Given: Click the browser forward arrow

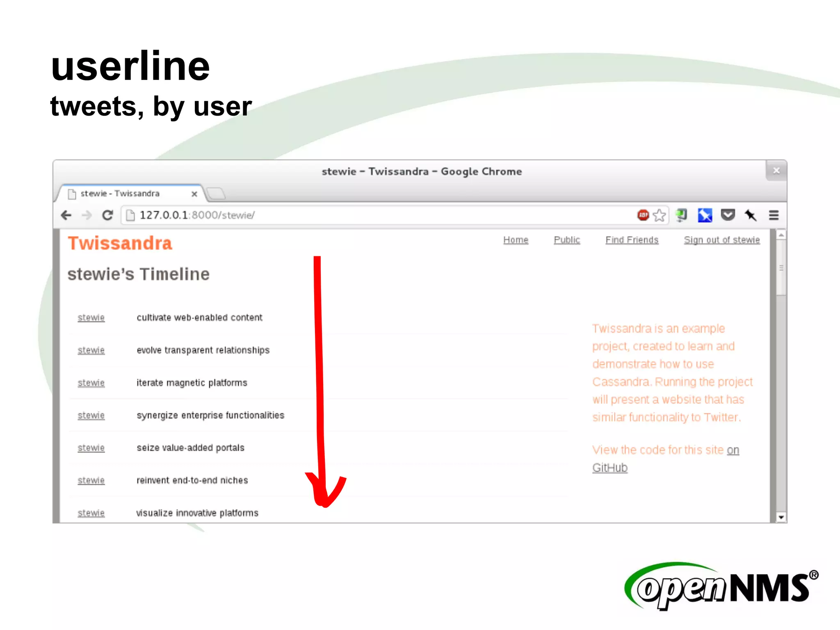Looking at the screenshot, I should click(x=87, y=215).
